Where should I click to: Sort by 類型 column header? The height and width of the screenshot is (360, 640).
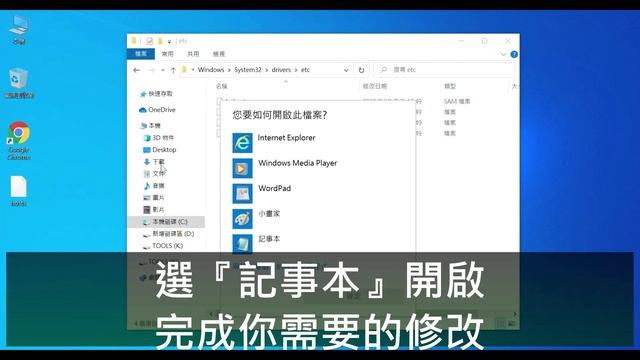pyautogui.click(x=450, y=87)
